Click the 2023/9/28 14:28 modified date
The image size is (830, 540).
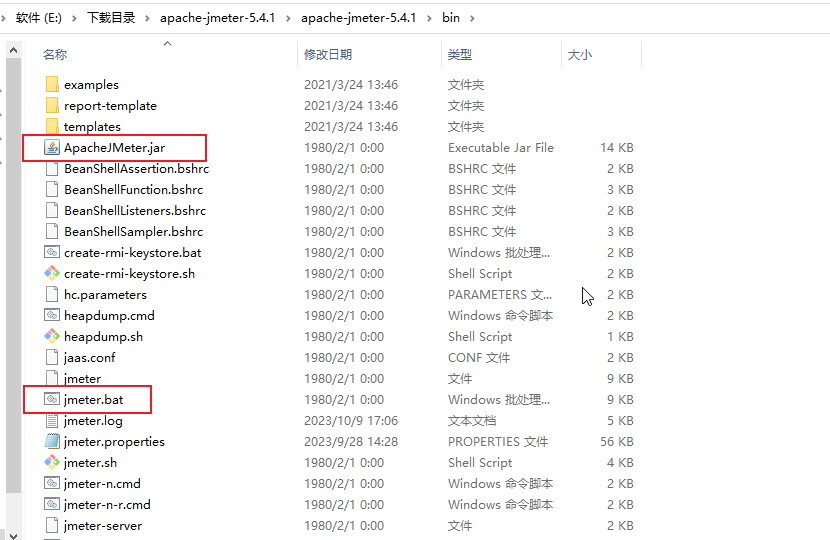351,442
